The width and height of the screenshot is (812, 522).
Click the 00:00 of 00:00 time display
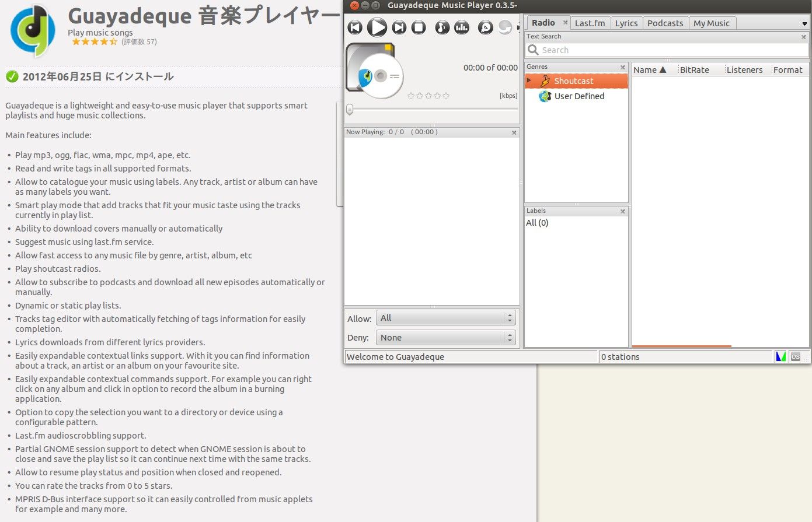[x=490, y=68]
